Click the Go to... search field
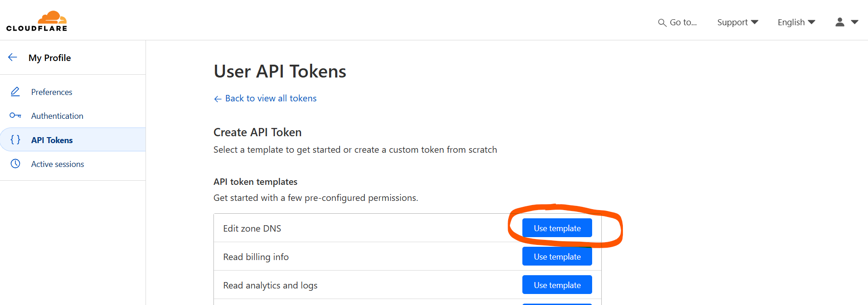 coord(683,22)
